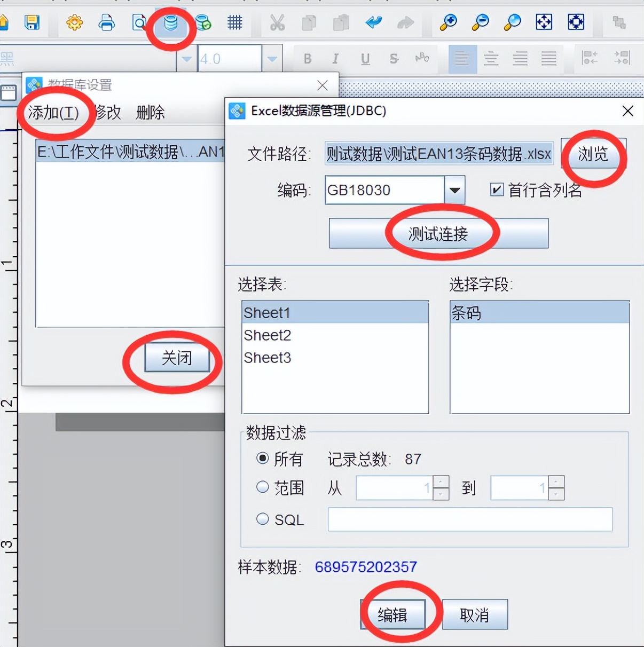Click the 测试连接 button
Screen dimensions: 644x647
(x=438, y=233)
